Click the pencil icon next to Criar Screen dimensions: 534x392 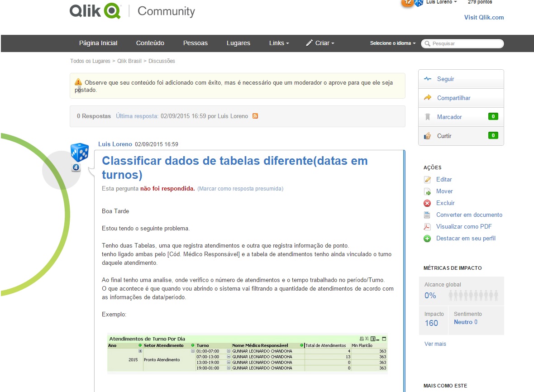pyautogui.click(x=309, y=43)
